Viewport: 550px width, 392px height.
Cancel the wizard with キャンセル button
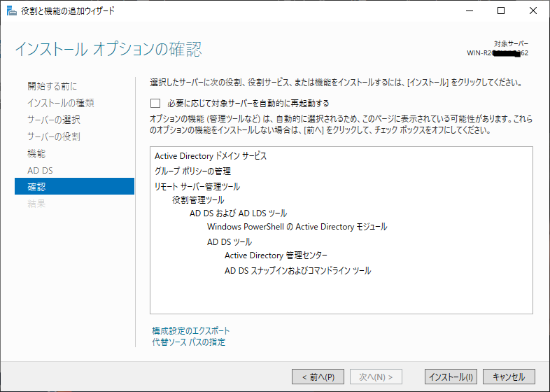pos(509,377)
